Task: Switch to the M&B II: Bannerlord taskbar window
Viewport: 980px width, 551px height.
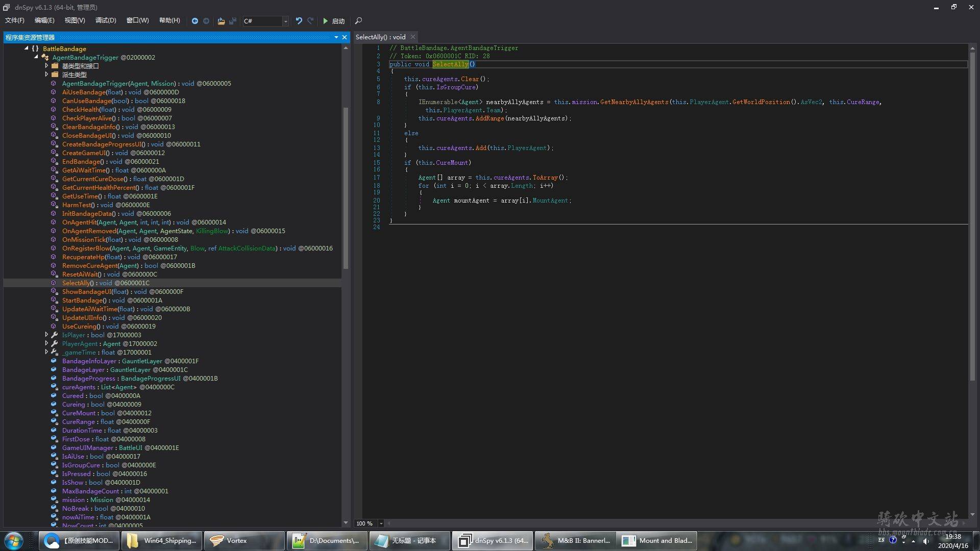Action: click(x=575, y=541)
